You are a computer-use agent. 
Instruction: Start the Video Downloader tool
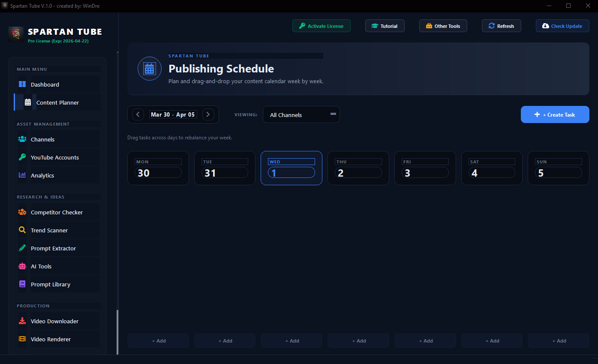[22, 321]
